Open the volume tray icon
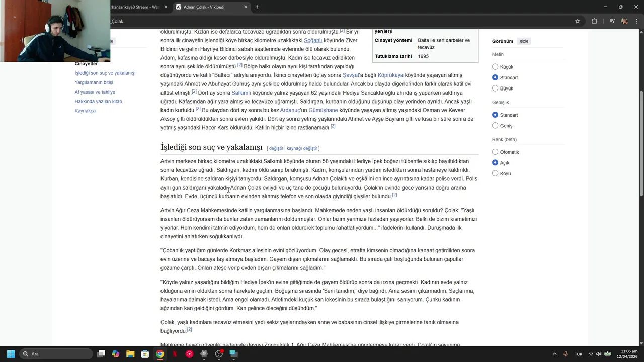Image resolution: width=644 pixels, height=362 pixels. click(599, 354)
